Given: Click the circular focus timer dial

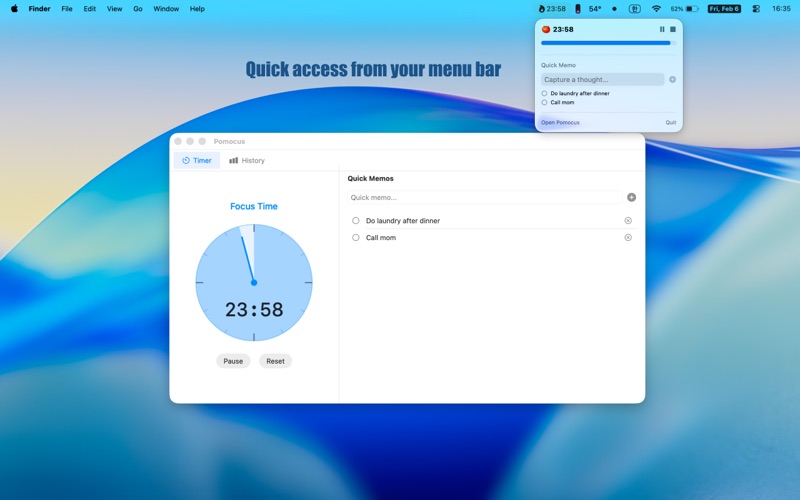Looking at the screenshot, I should 254,283.
